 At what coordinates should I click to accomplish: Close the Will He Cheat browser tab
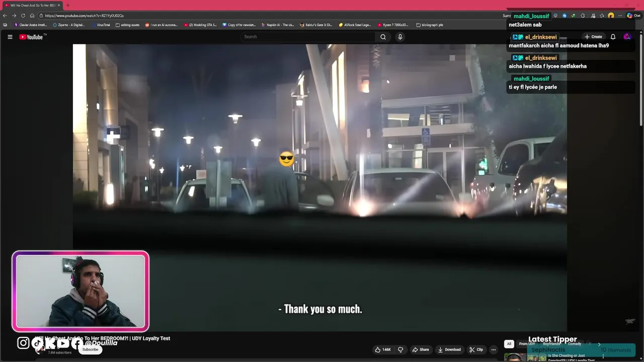(59, 6)
